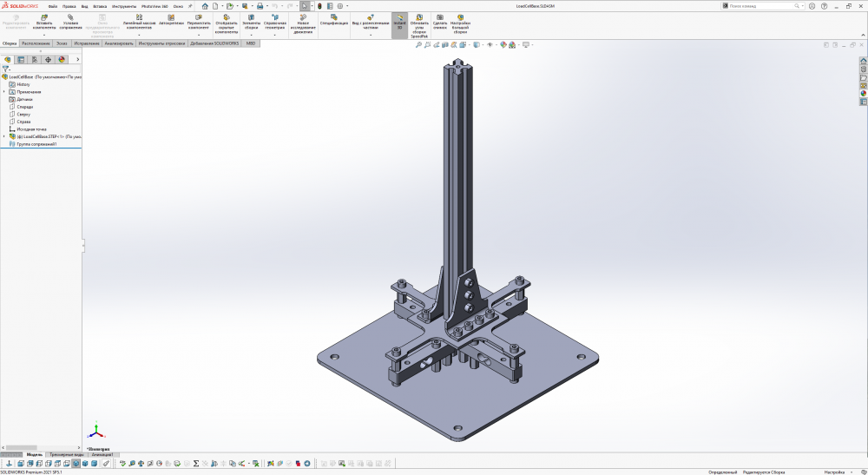868x475 pixels.
Task: Open the Linear Component Pattern dropdown arrow
Action: point(139,35)
